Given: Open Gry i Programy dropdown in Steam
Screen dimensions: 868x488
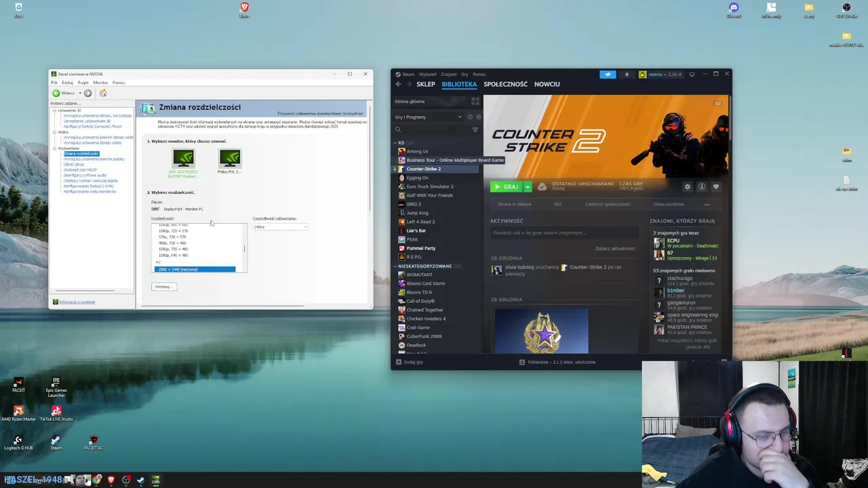Looking at the screenshot, I should [428, 117].
